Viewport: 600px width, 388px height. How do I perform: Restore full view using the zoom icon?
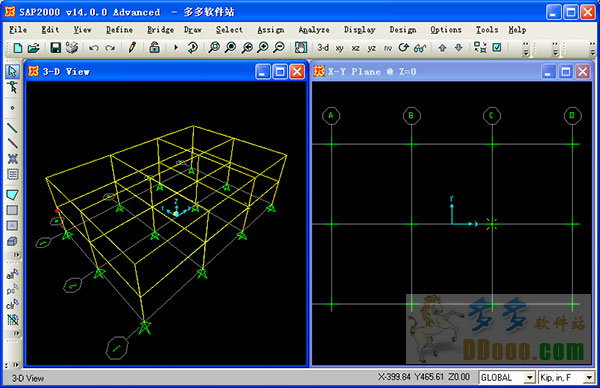coord(230,48)
